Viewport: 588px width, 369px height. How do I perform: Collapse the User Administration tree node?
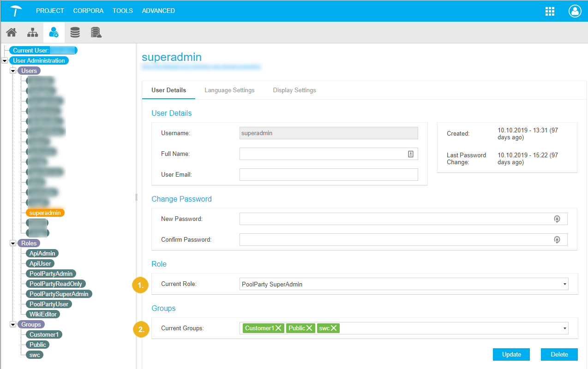point(5,60)
